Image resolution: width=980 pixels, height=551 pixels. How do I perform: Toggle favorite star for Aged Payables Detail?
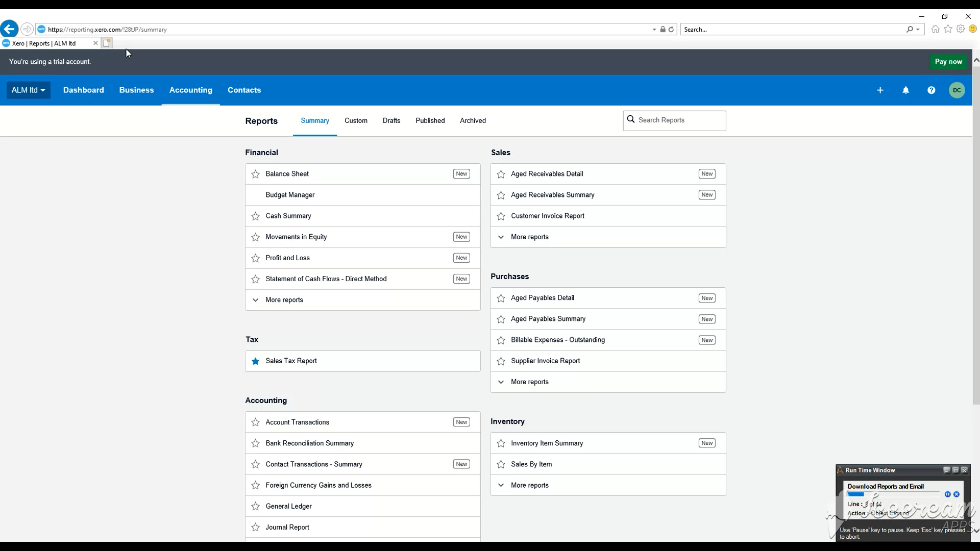501,298
